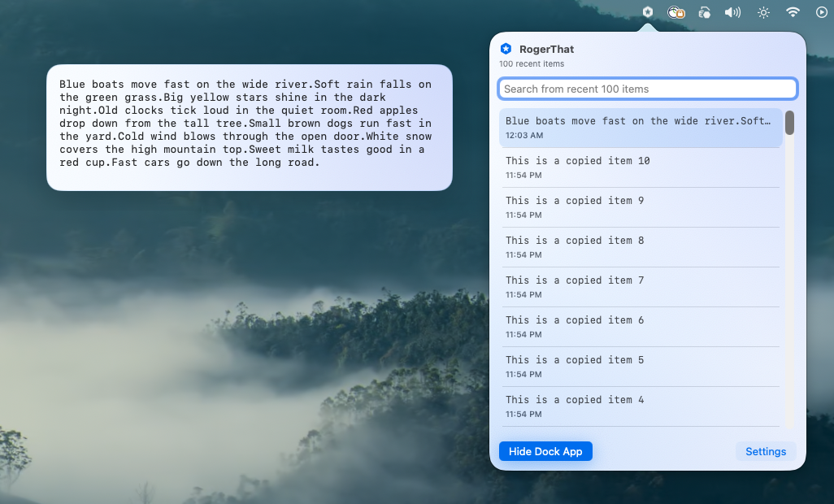Select 'This is a copied item 9'
This screenshot has width=834, height=504.
point(641,207)
